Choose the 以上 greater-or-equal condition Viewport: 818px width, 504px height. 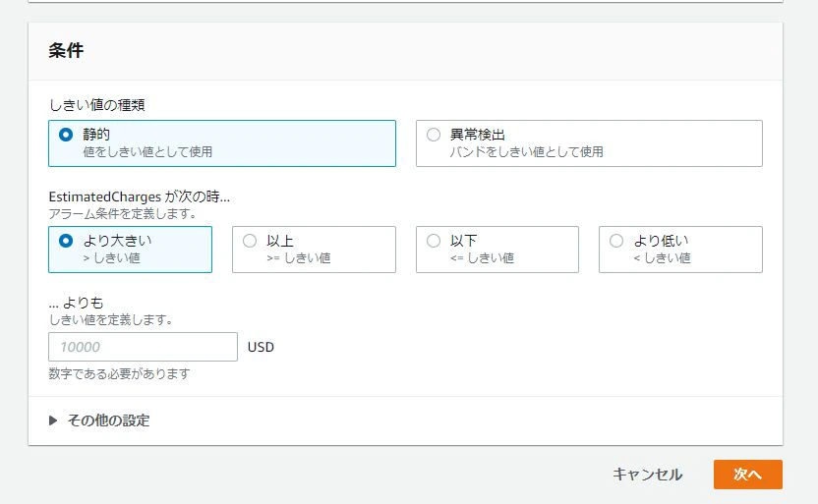click(314, 250)
